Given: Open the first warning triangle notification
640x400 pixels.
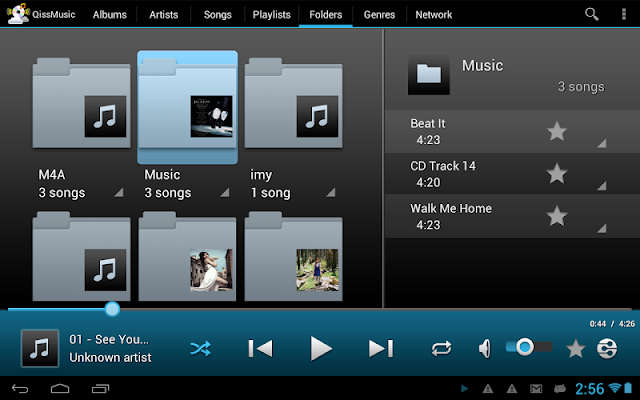Looking at the screenshot, I should [x=488, y=389].
